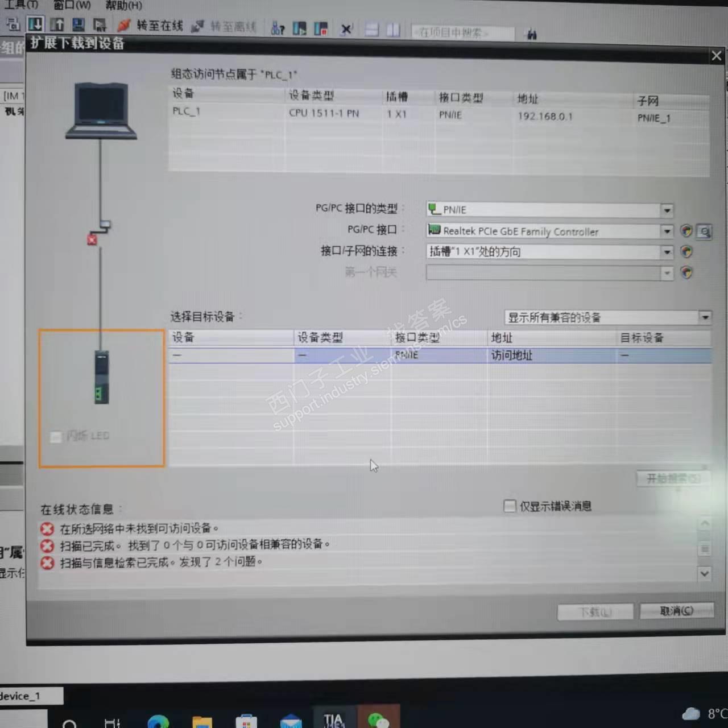Split editor space horizontally icon
The height and width of the screenshot is (728, 728).
click(x=371, y=30)
